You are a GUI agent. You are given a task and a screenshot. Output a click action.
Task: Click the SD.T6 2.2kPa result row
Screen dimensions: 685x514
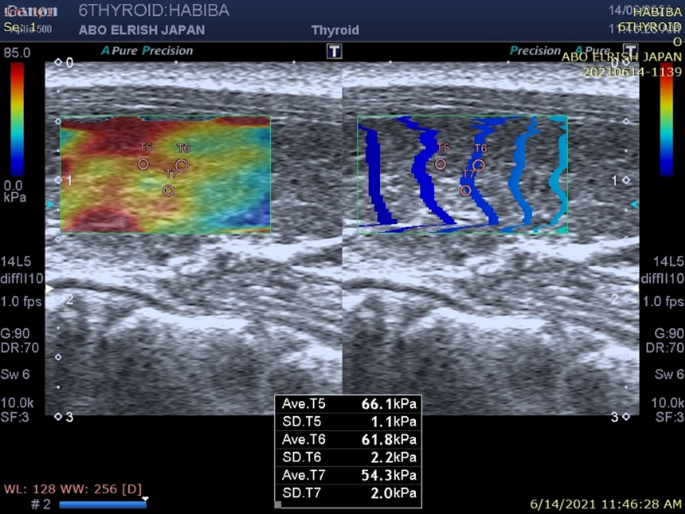(349, 457)
